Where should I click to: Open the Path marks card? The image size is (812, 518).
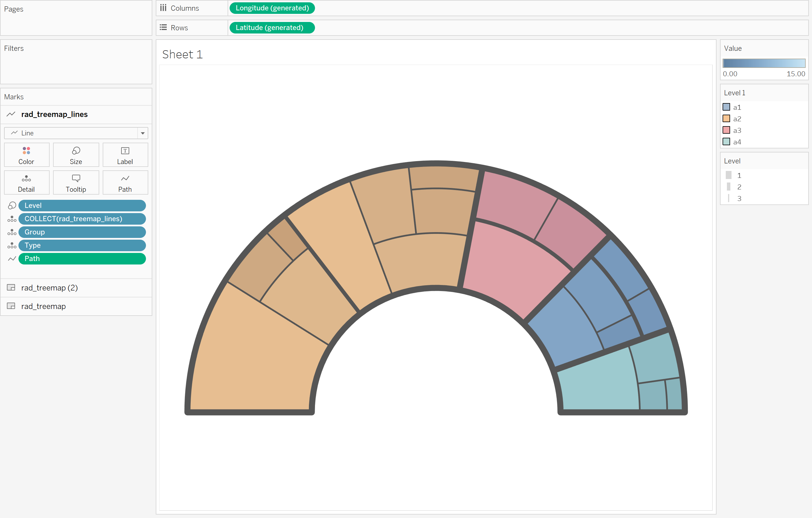tap(125, 182)
